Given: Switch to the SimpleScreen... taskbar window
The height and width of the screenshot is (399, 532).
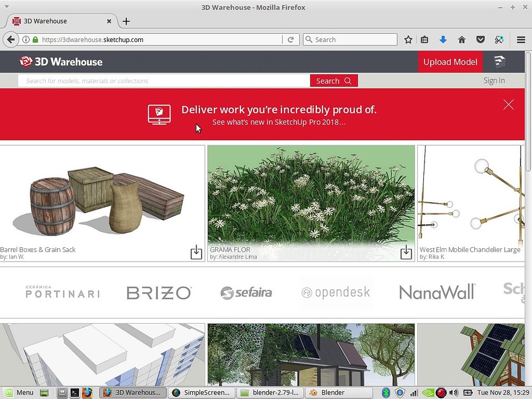Looking at the screenshot, I should pyautogui.click(x=201, y=392).
